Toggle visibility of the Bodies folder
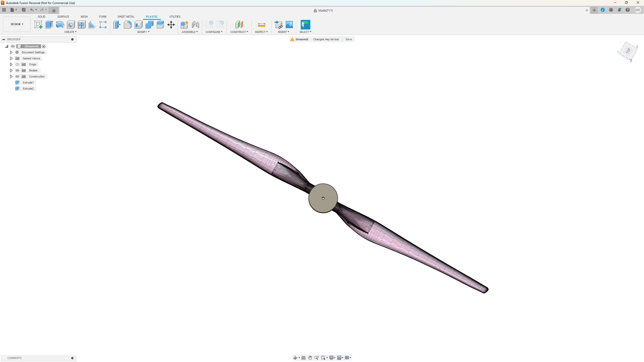Image resolution: width=644 pixels, height=362 pixels. click(17, 70)
